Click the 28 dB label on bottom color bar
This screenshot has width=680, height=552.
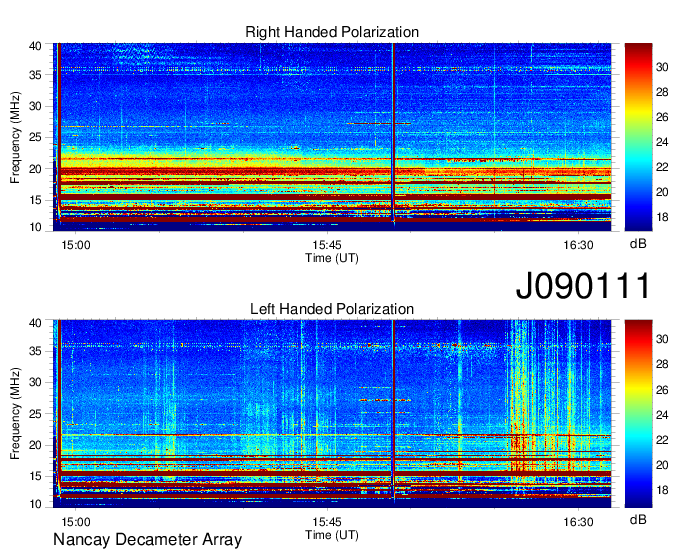coord(662,364)
